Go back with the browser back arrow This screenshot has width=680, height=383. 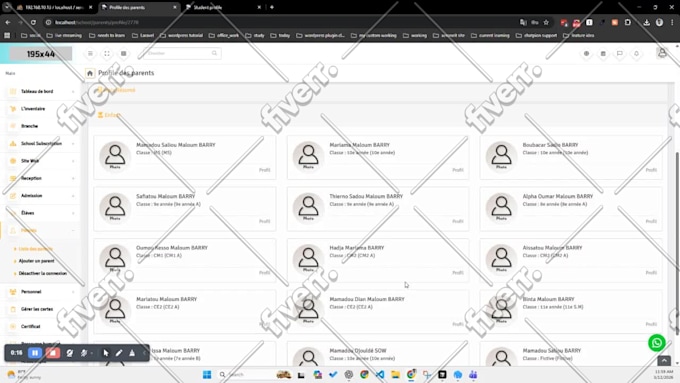pos(8,22)
